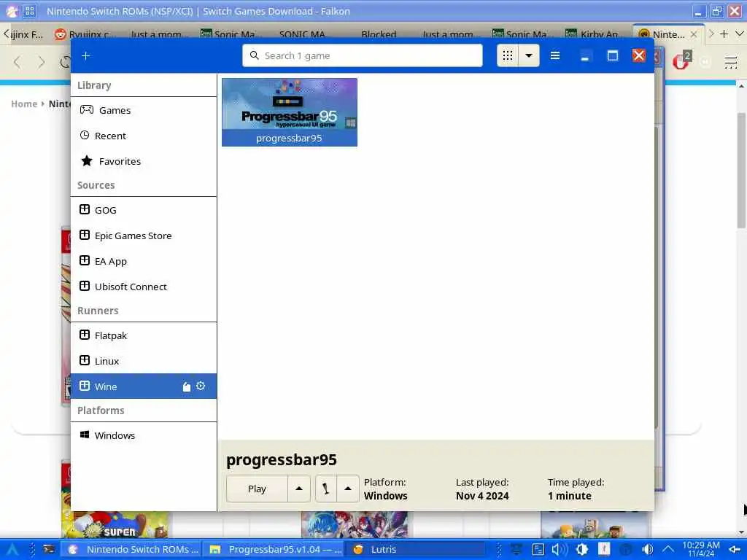747x560 pixels.
Task: Open Wine runner configuration gear
Action: (201, 386)
